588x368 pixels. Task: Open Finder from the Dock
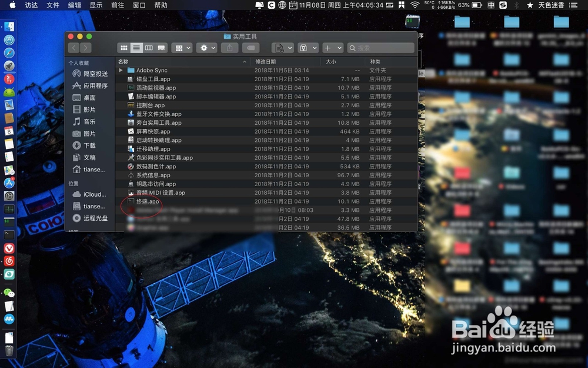point(9,26)
